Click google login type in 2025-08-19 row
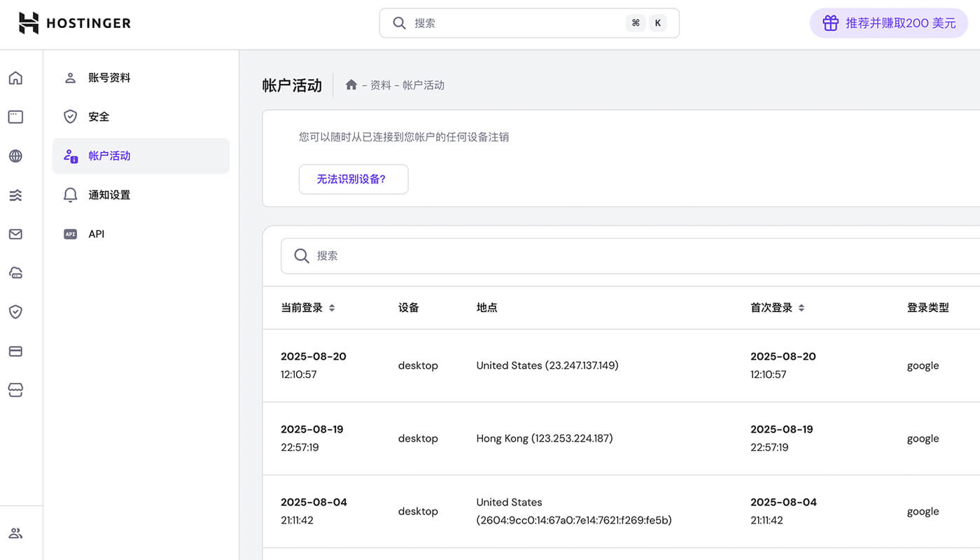 pyautogui.click(x=923, y=439)
